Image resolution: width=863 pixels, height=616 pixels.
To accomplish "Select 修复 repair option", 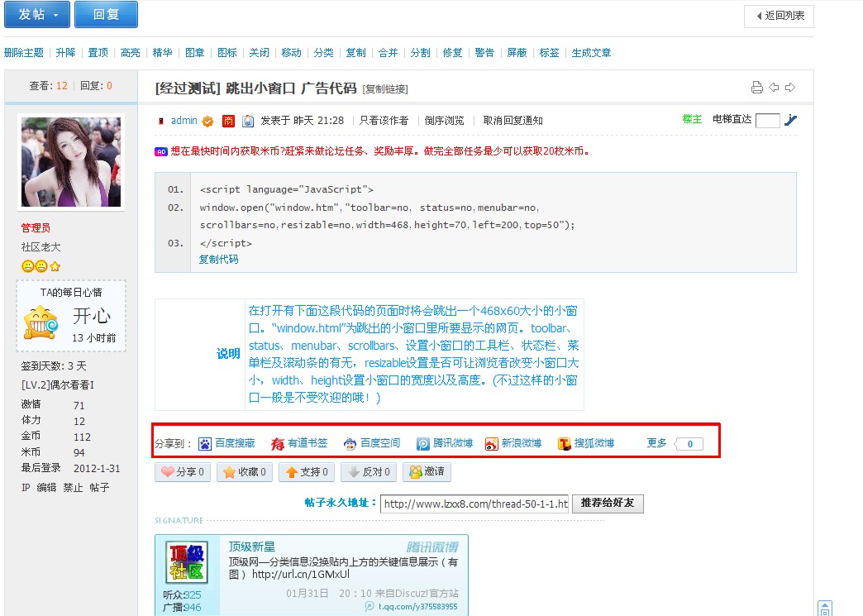I will [x=452, y=53].
